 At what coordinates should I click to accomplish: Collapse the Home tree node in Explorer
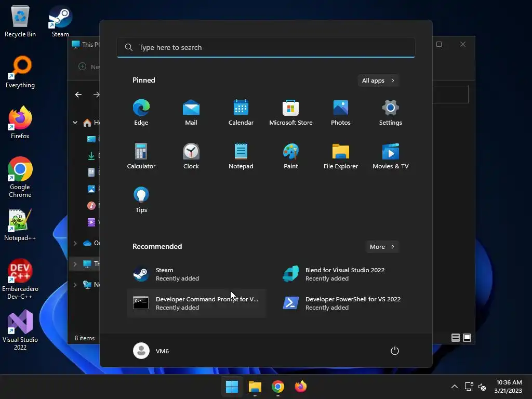tap(75, 123)
